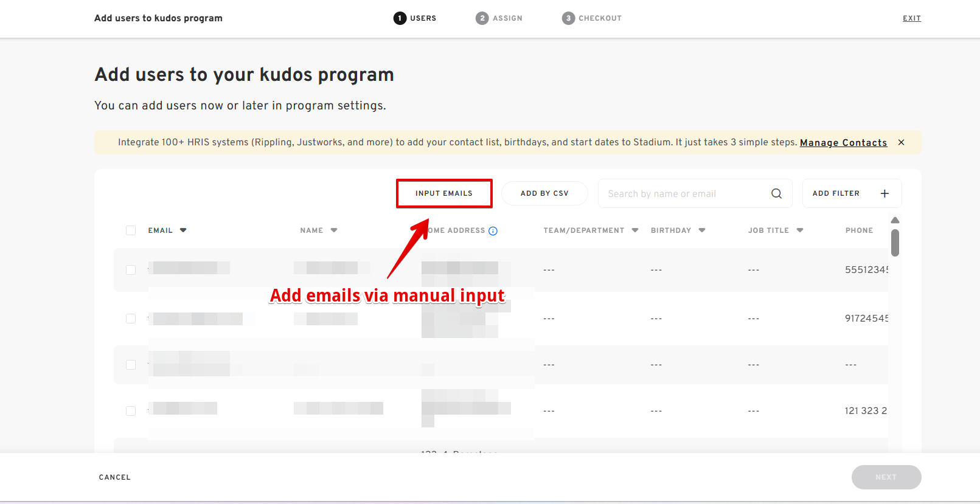Click the plus icon in Add Filter
Screen dimensions: 980x504
pyautogui.click(x=884, y=193)
